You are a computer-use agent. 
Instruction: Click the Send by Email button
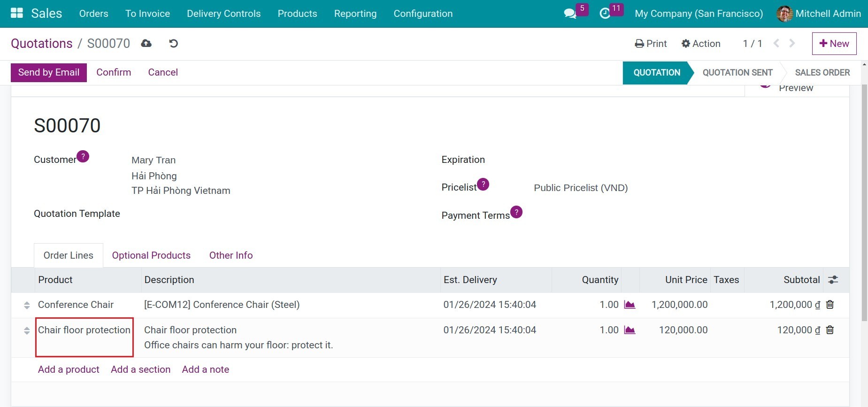(x=49, y=72)
